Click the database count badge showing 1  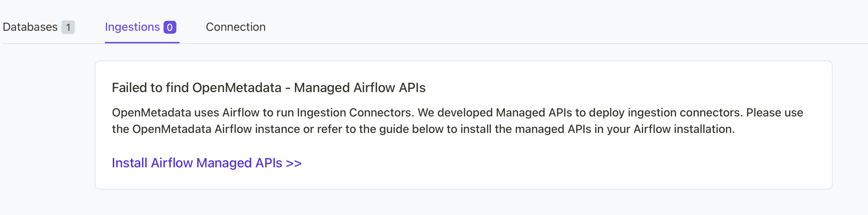tap(69, 27)
